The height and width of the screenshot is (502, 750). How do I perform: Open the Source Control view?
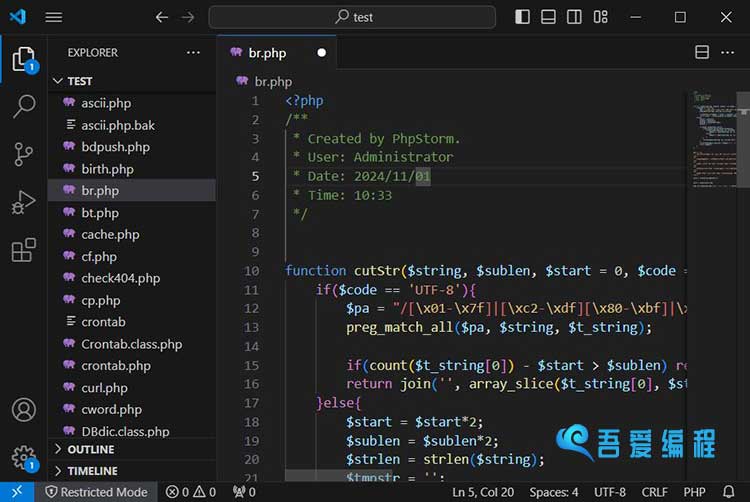point(23,154)
